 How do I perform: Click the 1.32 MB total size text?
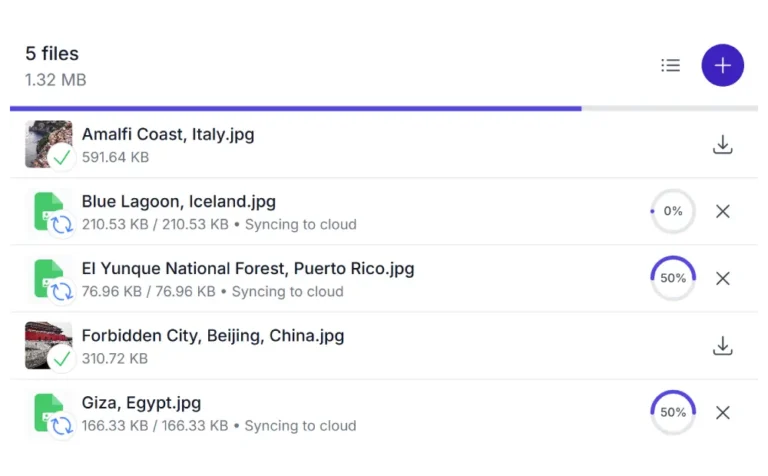[x=56, y=80]
